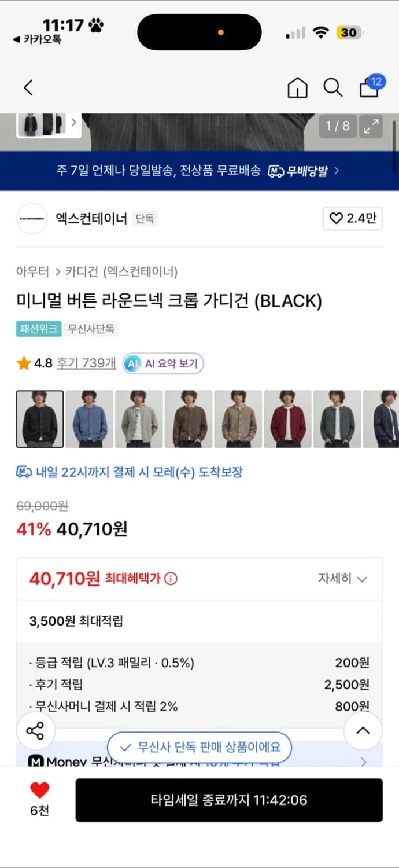Open 카디건 category from the breadcrumb
Viewport: 399px width, 868px height.
point(81,270)
